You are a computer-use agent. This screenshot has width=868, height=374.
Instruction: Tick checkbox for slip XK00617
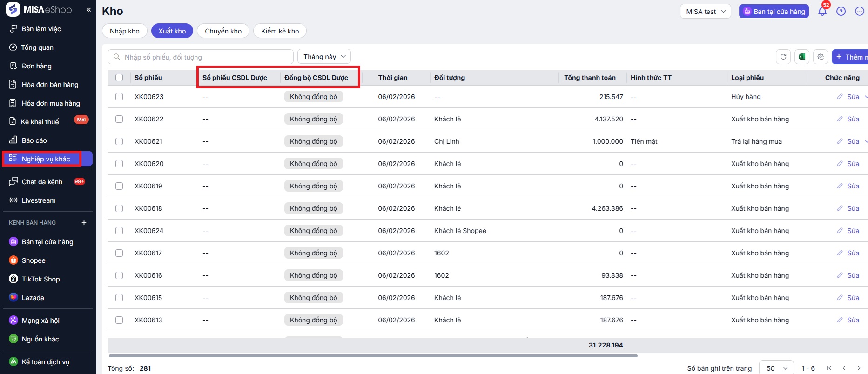(119, 253)
